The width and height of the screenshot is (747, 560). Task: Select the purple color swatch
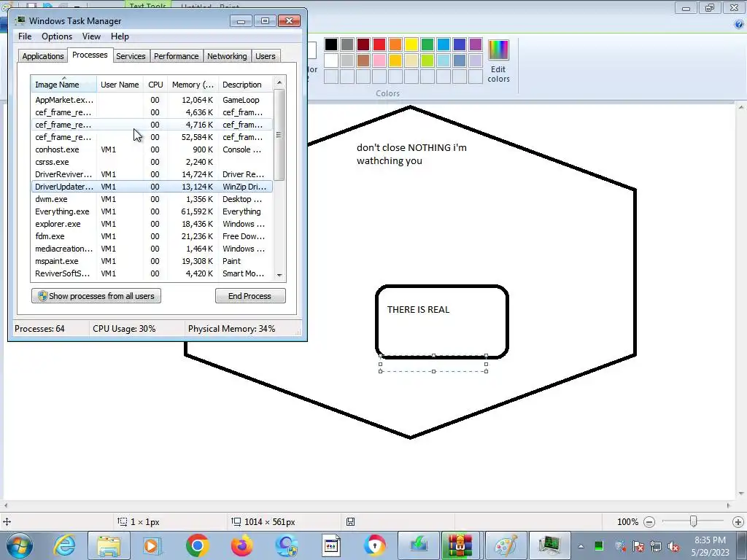tap(476, 44)
